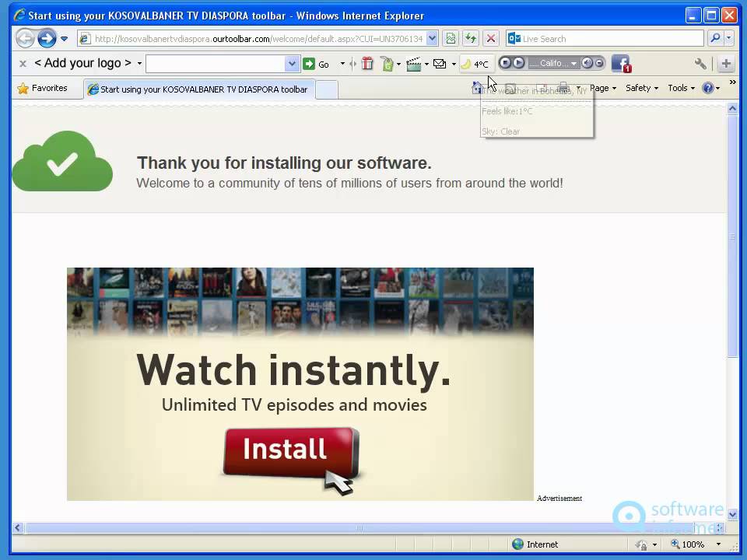747x560 pixels.
Task: Open the Tools menu
Action: (681, 88)
